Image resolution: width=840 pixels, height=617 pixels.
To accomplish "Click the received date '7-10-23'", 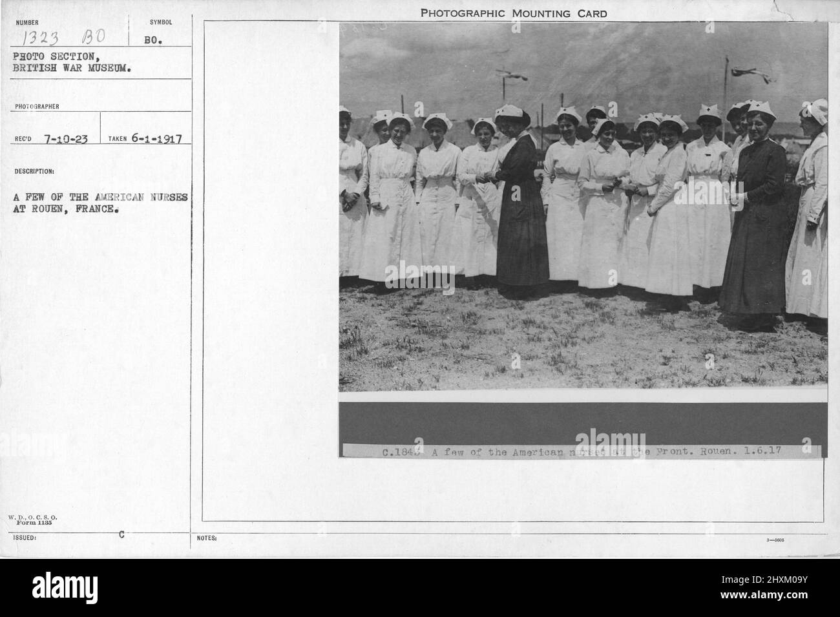I will pos(65,138).
